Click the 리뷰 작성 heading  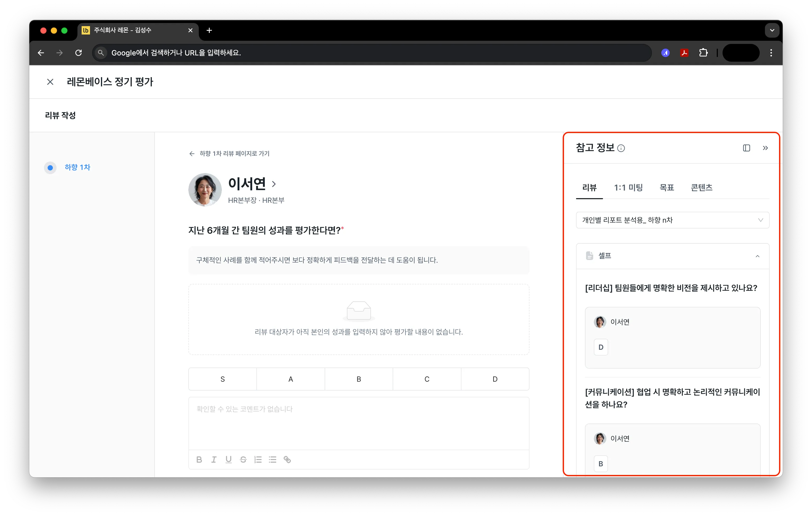[x=60, y=116]
